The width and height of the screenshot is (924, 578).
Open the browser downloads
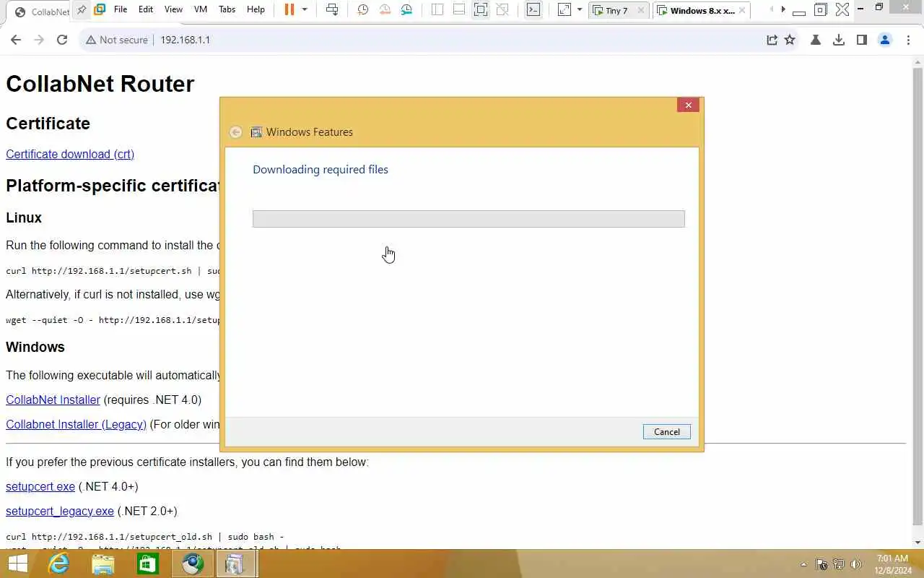tap(839, 40)
